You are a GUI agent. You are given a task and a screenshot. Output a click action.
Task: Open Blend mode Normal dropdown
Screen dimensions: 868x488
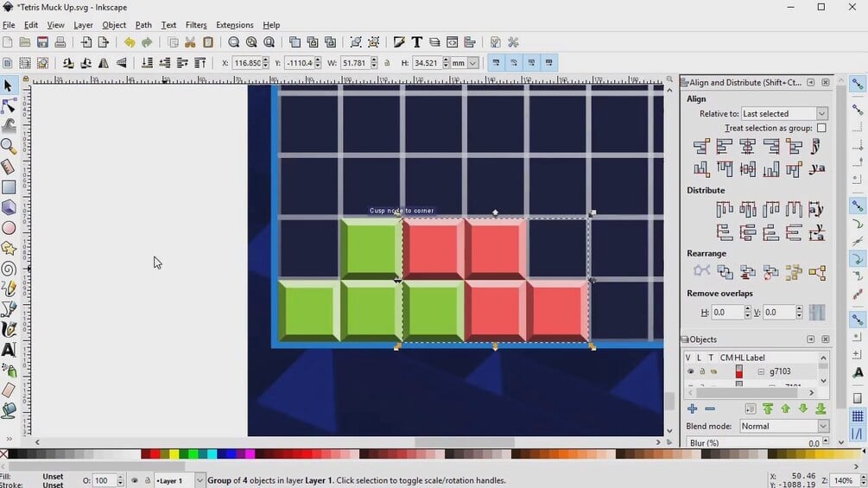pos(784,426)
